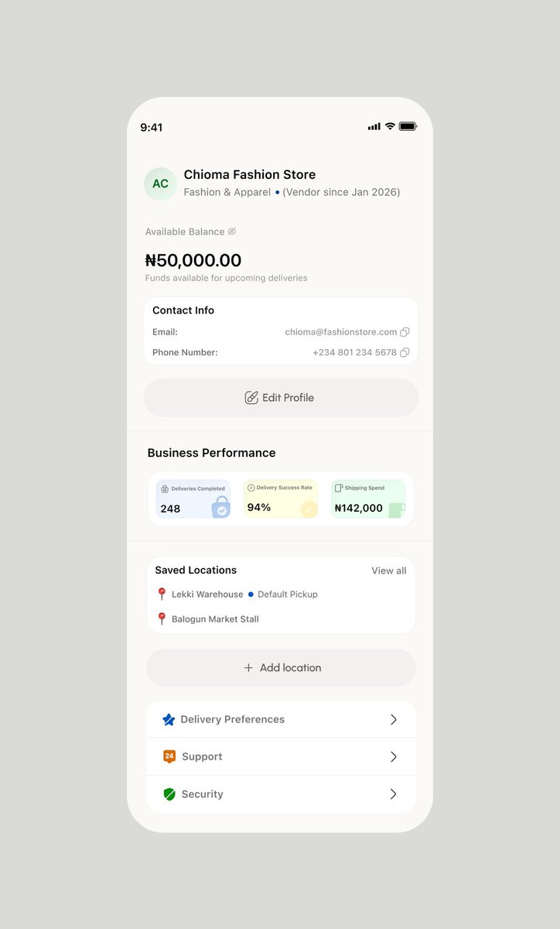This screenshot has height=929, width=560.
Task: Tap the AC profile avatar
Action: pos(160,183)
